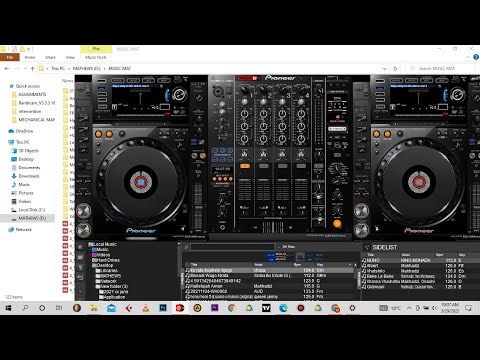Click the tempo pitch slider on left deck

pos(198,207)
